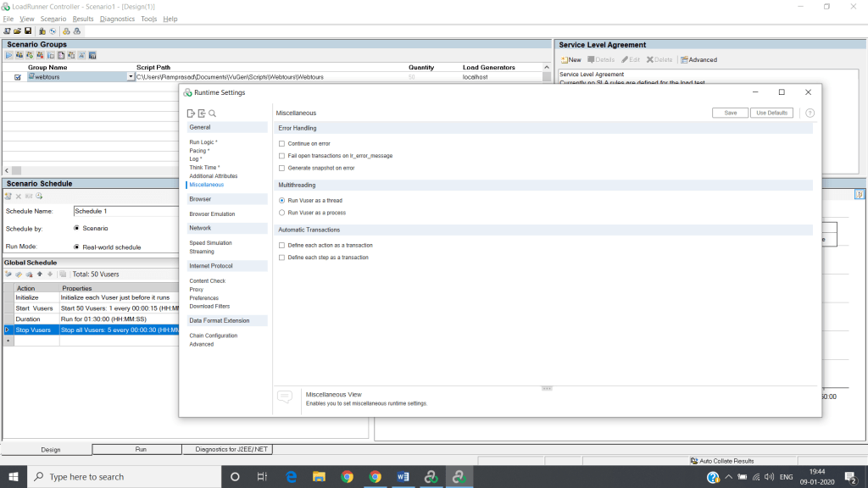
Task: Click the Remove Group icon in Scenario Groups toolbar
Action: [39, 54]
